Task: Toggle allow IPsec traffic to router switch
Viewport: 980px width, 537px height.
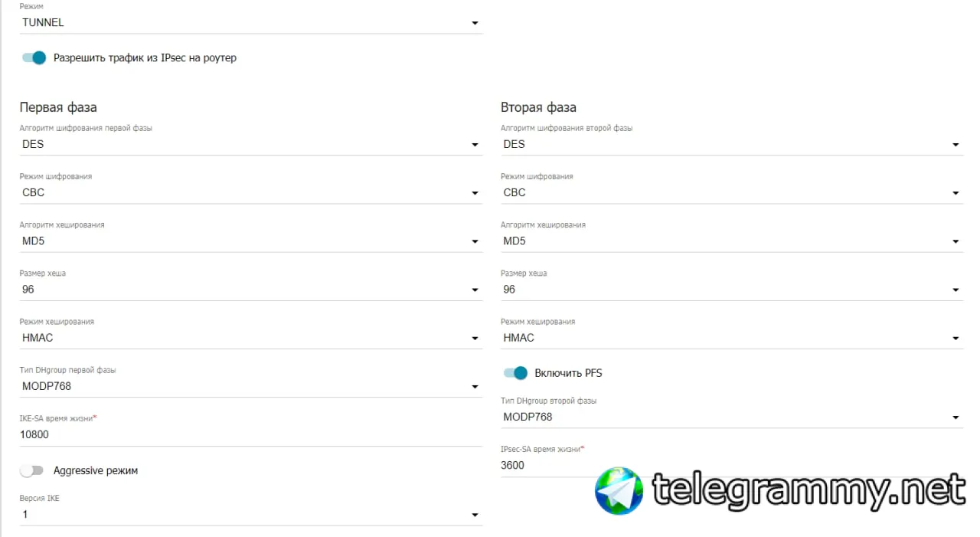Action: pyautogui.click(x=34, y=57)
